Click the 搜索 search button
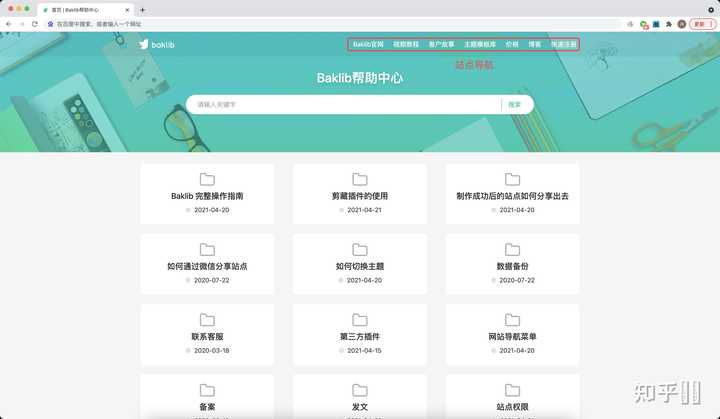The height and width of the screenshot is (419, 720). (515, 105)
